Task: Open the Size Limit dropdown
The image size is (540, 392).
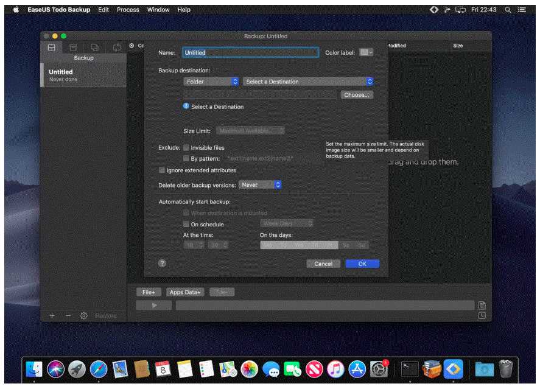Action: [250, 130]
